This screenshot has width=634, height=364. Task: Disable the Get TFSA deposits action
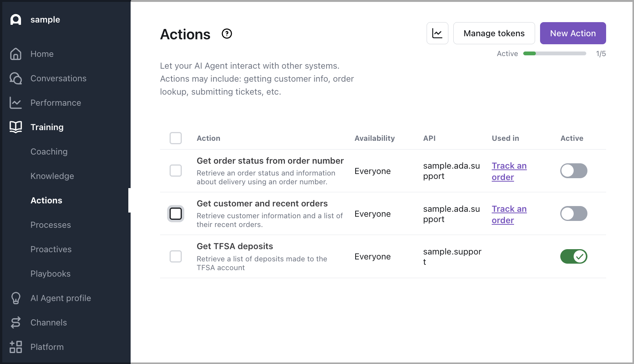pyautogui.click(x=573, y=256)
